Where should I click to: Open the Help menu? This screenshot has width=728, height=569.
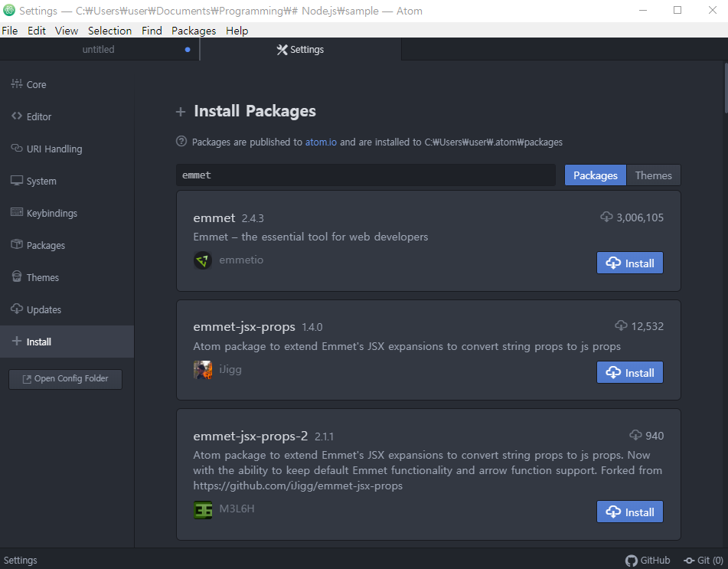click(x=237, y=31)
